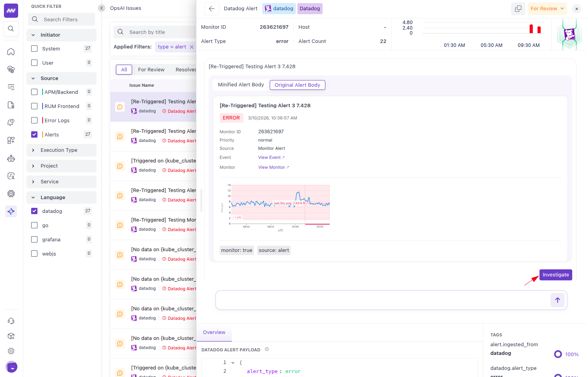Enable the System initiator checkbox
The image size is (588, 377).
(x=34, y=48)
